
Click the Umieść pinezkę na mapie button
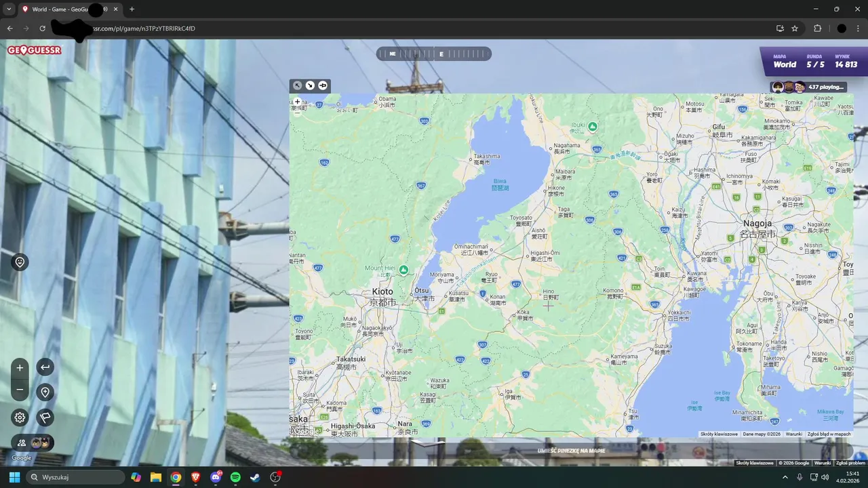pos(571,451)
